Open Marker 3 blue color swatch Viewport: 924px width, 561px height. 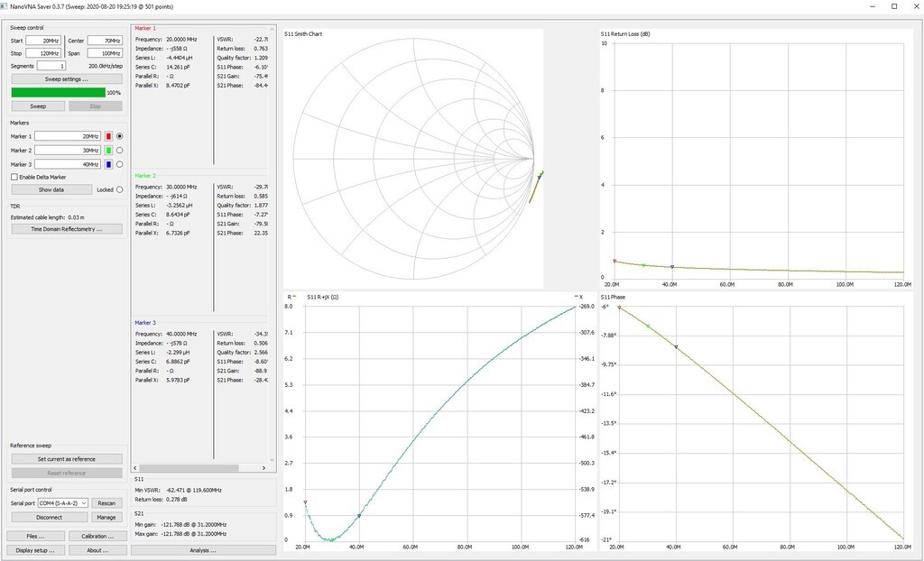pyautogui.click(x=108, y=164)
